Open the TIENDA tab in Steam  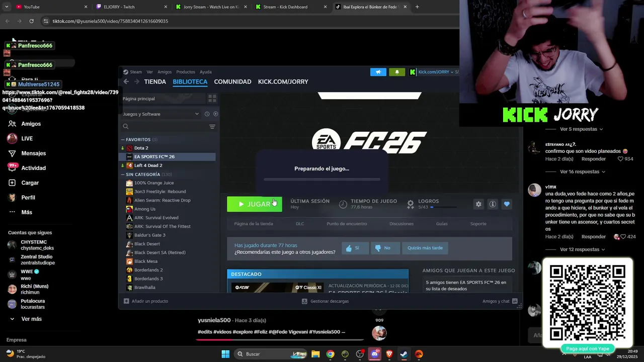click(155, 81)
